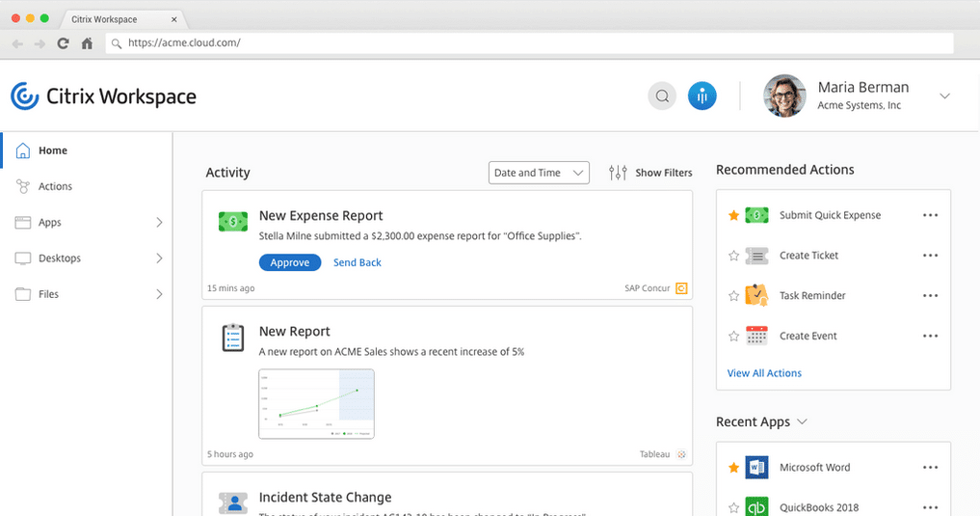Click the browser address bar
This screenshot has width=980, height=516.
[x=529, y=43]
